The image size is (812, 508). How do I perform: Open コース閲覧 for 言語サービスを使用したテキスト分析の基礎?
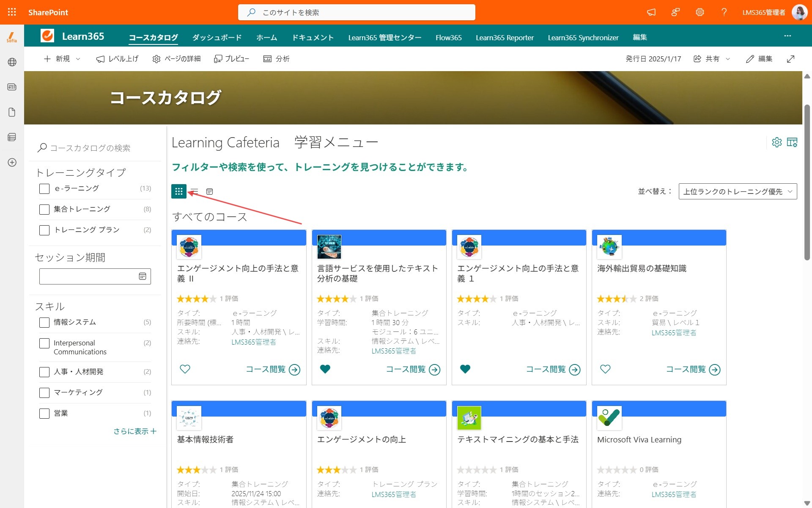pyautogui.click(x=413, y=370)
